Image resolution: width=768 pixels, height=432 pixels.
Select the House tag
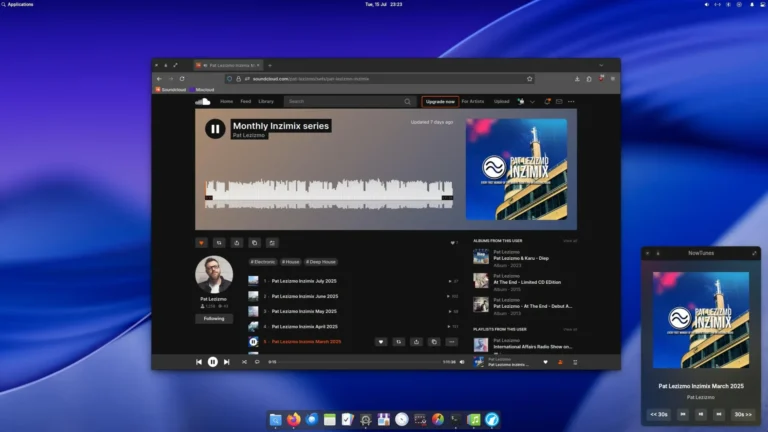point(290,262)
